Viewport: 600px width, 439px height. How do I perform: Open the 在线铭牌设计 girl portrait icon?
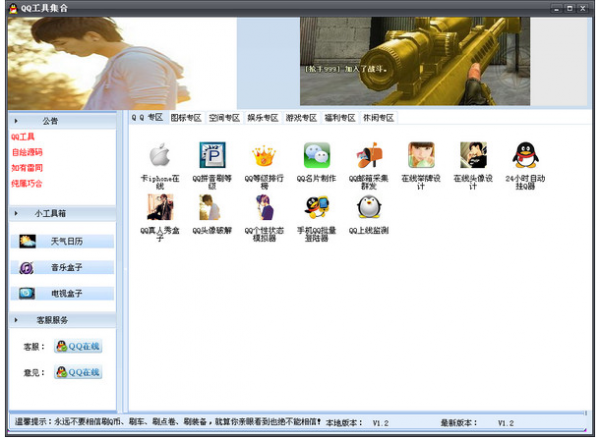tap(421, 155)
